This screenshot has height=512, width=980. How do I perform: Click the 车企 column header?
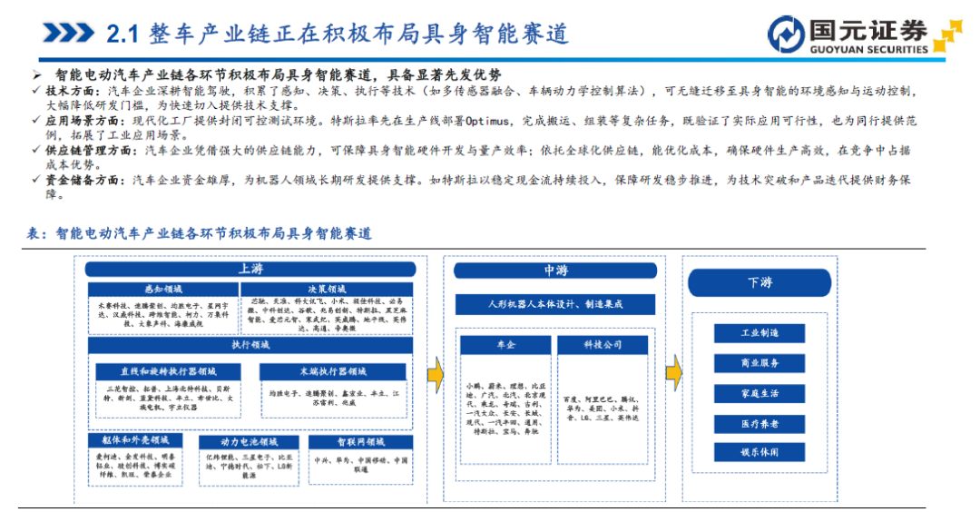click(x=505, y=345)
